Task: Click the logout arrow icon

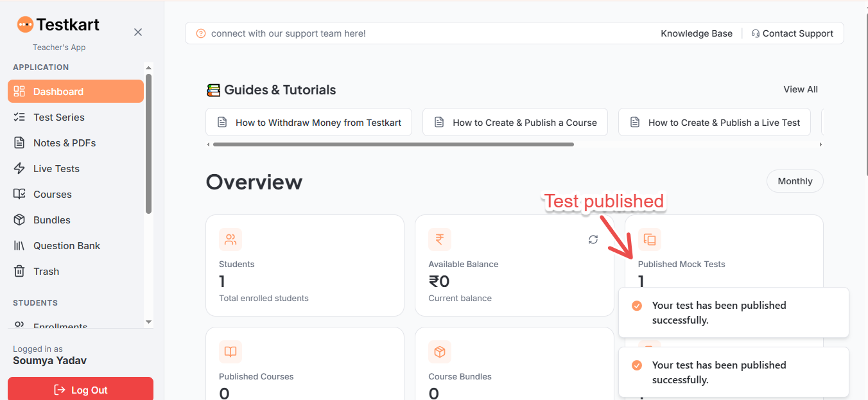Action: point(60,390)
